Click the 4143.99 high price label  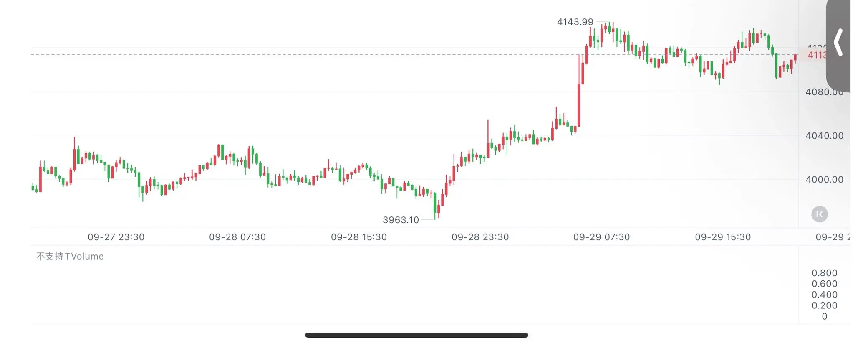click(x=575, y=22)
